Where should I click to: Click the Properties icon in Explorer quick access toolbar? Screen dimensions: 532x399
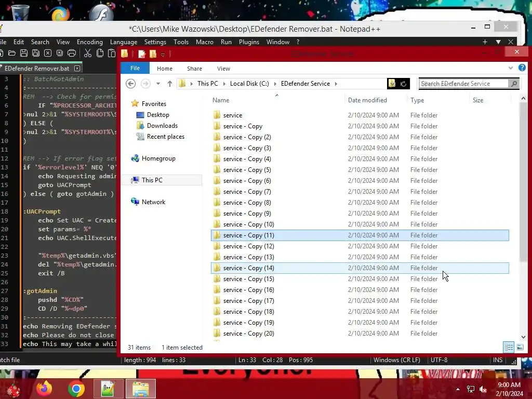pos(141,54)
